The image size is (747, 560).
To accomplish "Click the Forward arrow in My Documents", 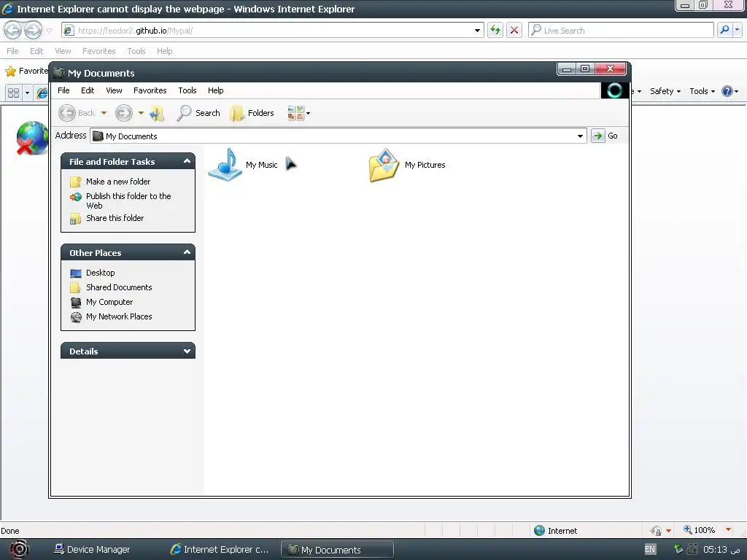I will tap(124, 113).
